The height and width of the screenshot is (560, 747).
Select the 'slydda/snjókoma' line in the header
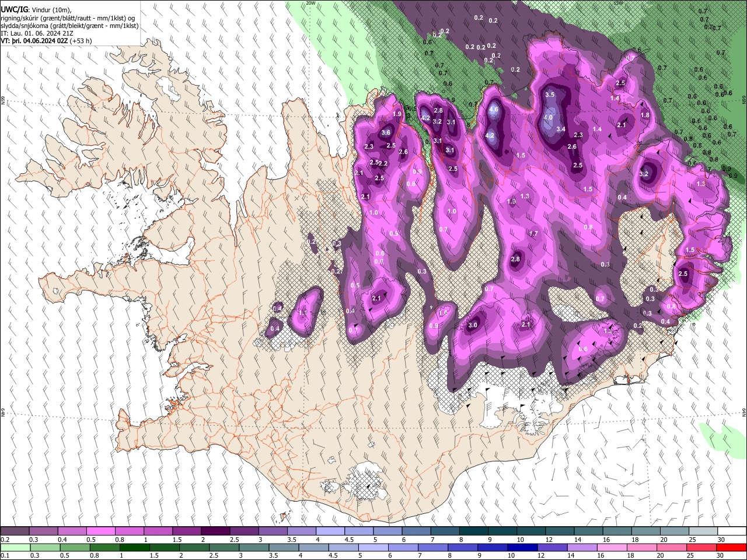click(x=69, y=26)
